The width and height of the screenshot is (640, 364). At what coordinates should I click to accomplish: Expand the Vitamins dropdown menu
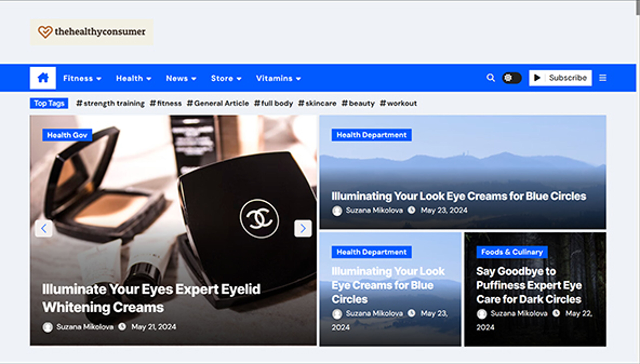click(278, 78)
